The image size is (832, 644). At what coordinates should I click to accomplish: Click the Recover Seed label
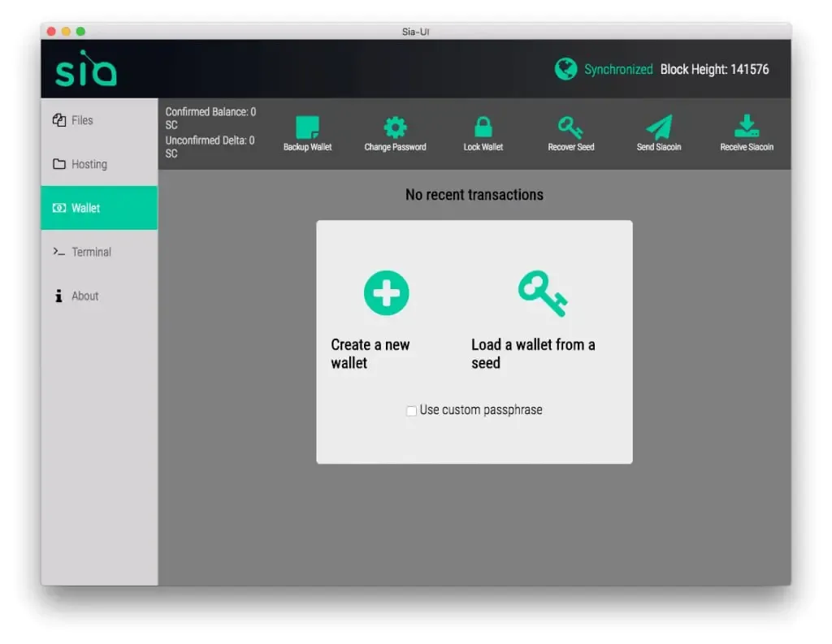click(571, 147)
